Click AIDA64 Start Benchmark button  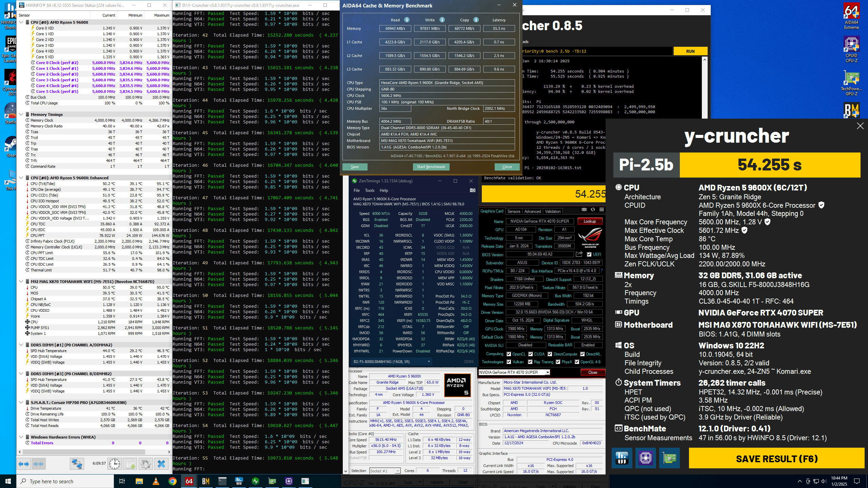coord(431,167)
